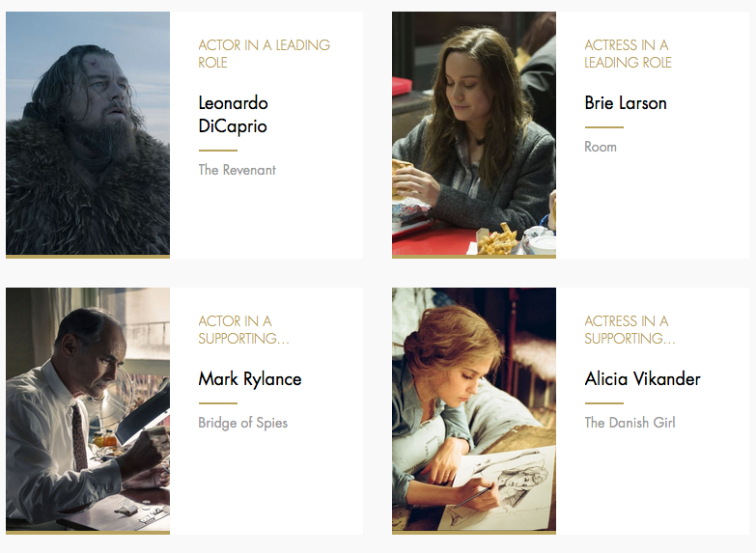Click the Leonardo DiCaprio name link
This screenshot has width=756, height=553.
[233, 115]
